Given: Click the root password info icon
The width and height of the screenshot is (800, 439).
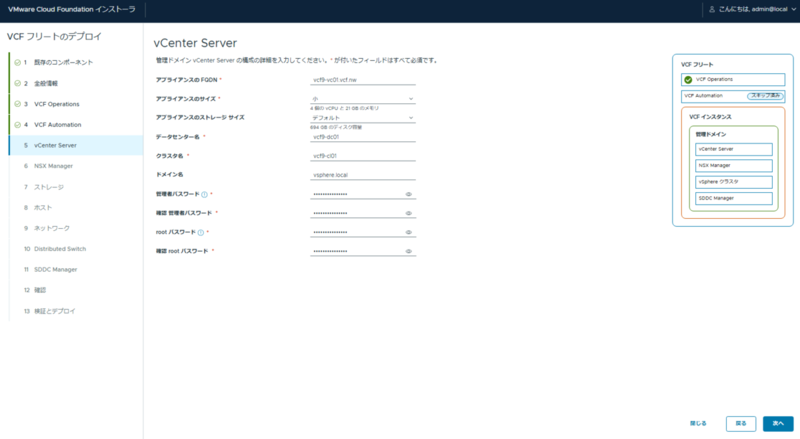Looking at the screenshot, I should click(x=201, y=233).
